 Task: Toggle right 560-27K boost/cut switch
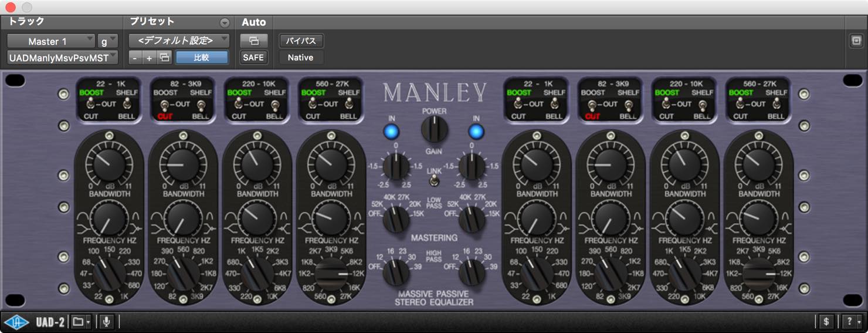741,104
